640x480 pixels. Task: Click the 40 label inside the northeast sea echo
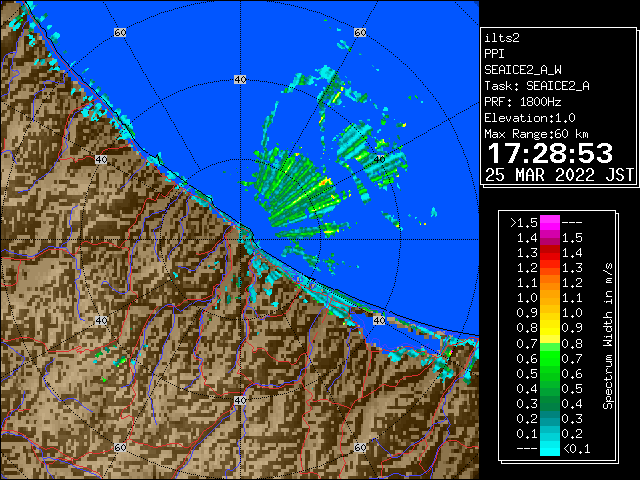[x=379, y=160]
